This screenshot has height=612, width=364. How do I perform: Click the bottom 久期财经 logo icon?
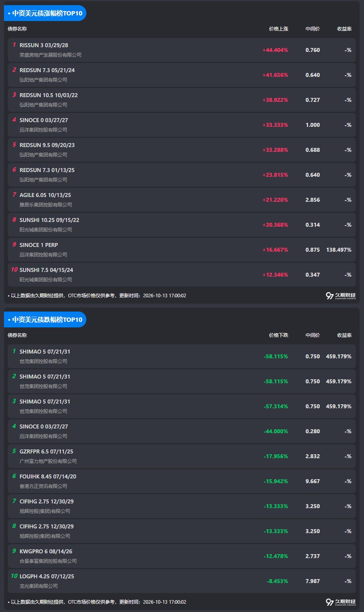341,602
